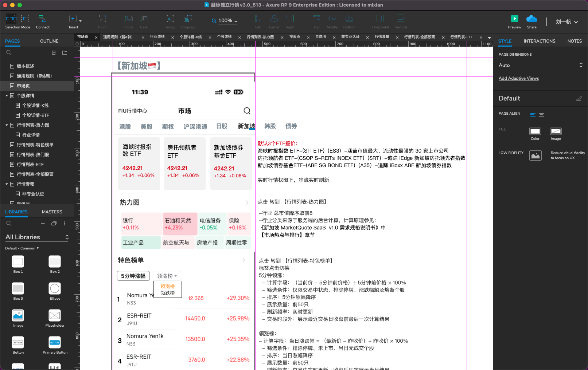Viewport: 588px width, 370px height.
Task: Toggle low fidelity mode
Action: [535, 156]
